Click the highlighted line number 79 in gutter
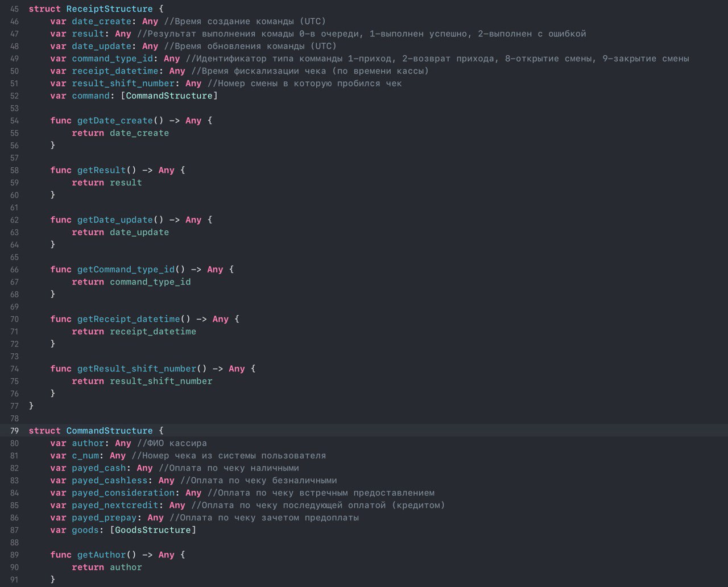 click(x=14, y=431)
